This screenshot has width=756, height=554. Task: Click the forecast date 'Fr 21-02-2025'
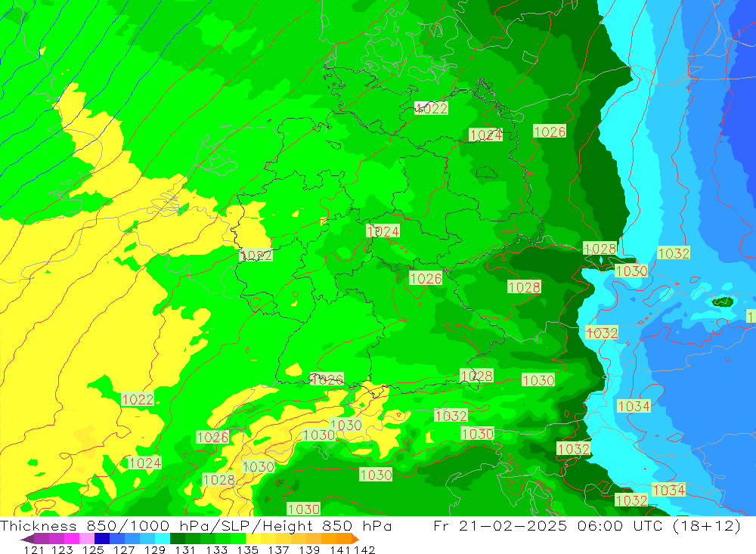coord(500,526)
